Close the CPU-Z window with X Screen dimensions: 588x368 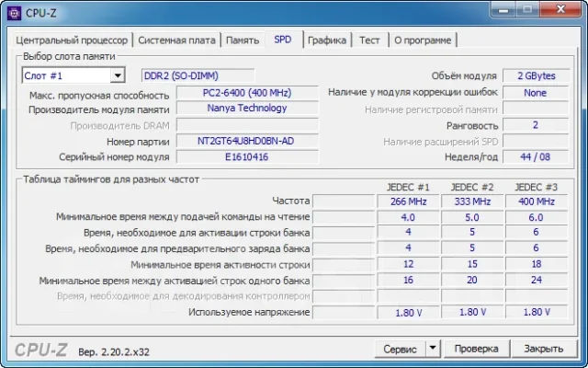(560, 9)
